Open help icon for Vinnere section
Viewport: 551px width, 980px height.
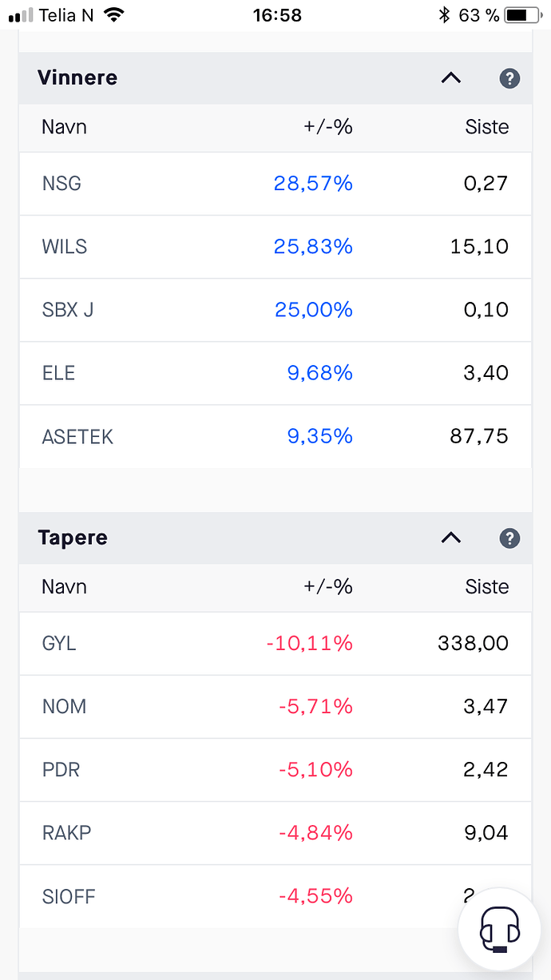tap(509, 78)
